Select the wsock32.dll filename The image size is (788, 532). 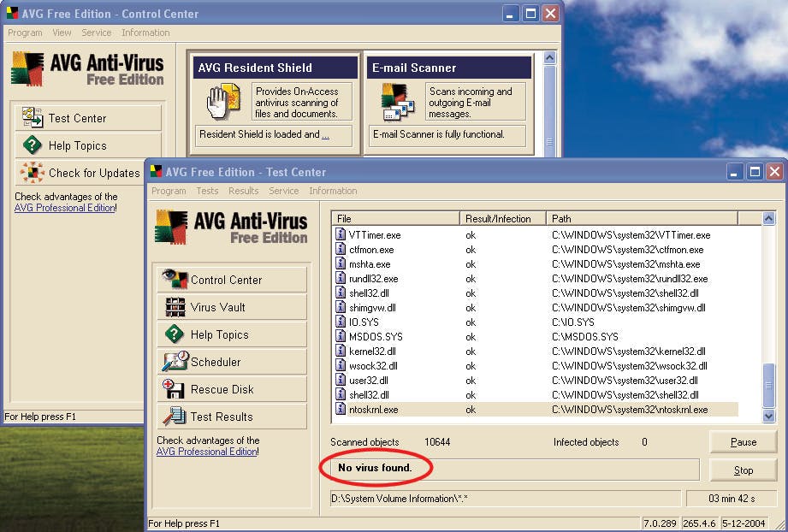click(x=373, y=366)
